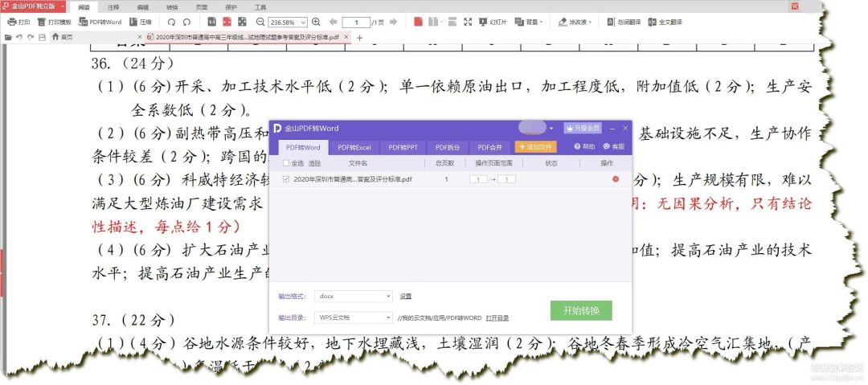Screen dimensions: 868x385
Task: Click the 升级会员 upgrade membership button
Action: pos(583,128)
